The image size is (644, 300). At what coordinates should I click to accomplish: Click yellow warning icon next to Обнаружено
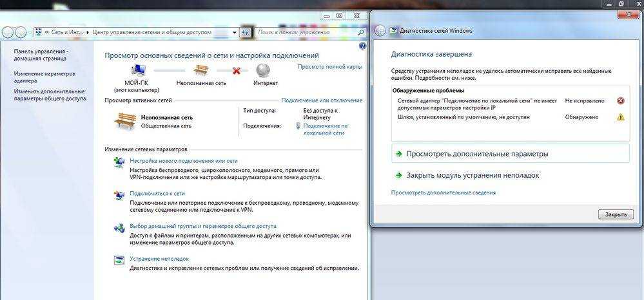621,117
